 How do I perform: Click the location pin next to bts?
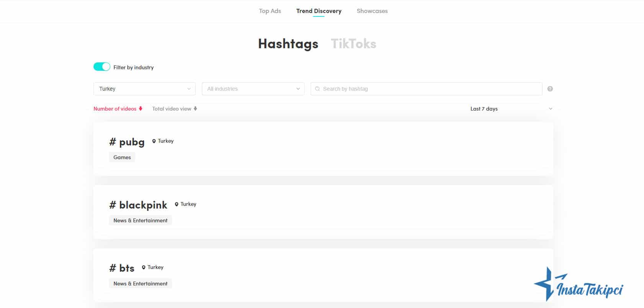(x=144, y=267)
